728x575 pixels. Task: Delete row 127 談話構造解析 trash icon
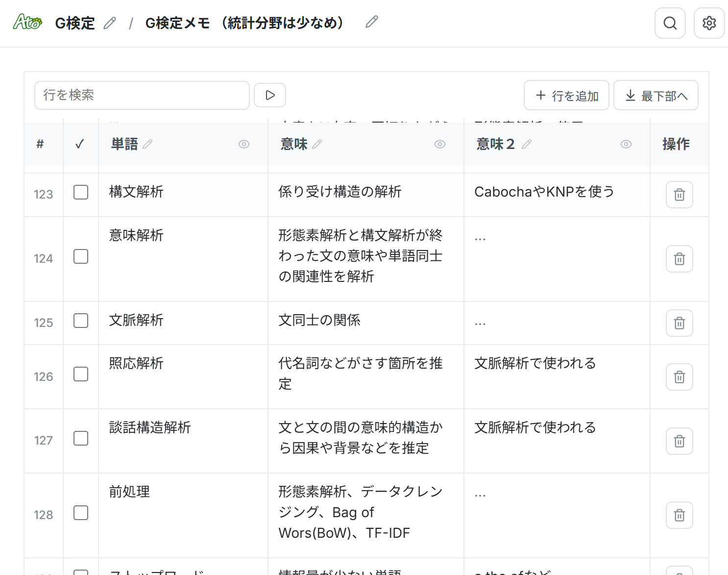tap(679, 441)
